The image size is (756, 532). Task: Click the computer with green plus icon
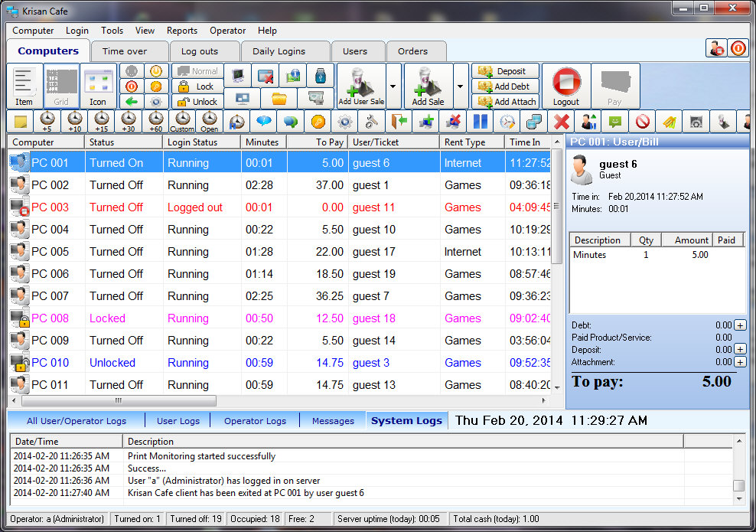(426, 122)
